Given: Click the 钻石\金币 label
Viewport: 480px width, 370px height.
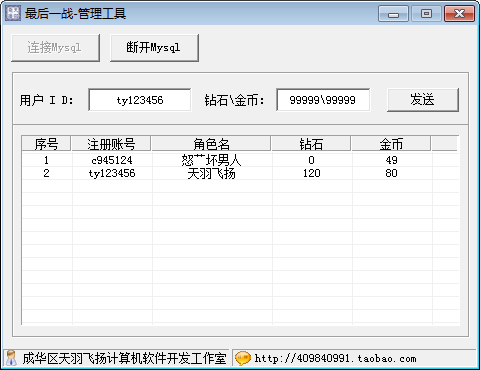Looking at the screenshot, I should coord(234,100).
